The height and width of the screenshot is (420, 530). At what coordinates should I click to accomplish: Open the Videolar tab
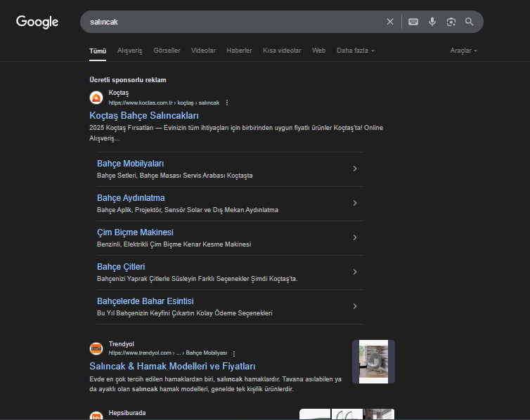click(203, 51)
